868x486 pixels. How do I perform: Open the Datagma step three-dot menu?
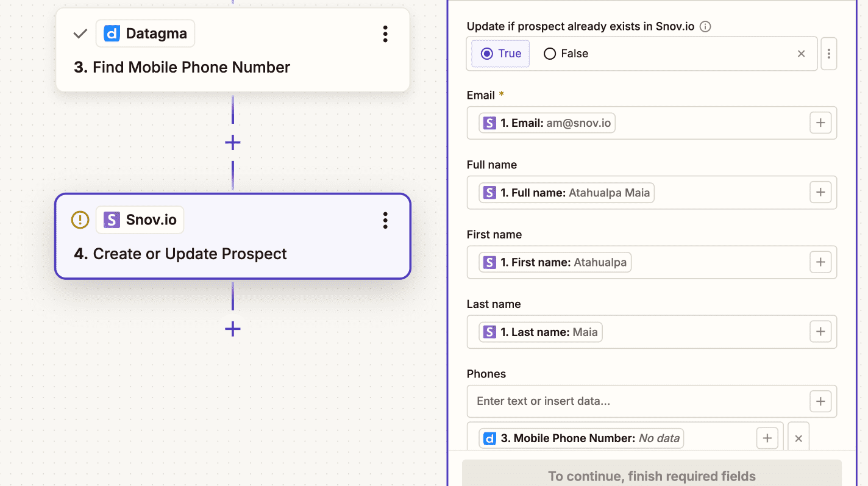click(x=385, y=34)
